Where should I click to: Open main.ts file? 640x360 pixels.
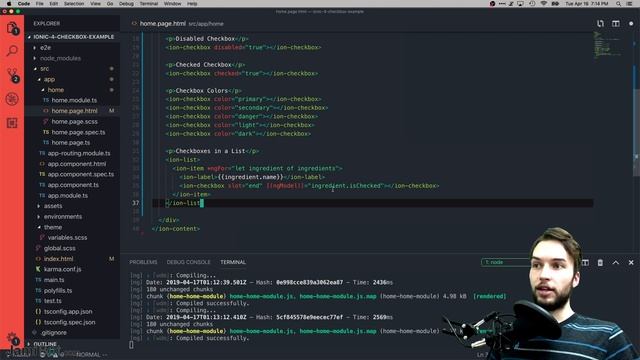click(54, 280)
